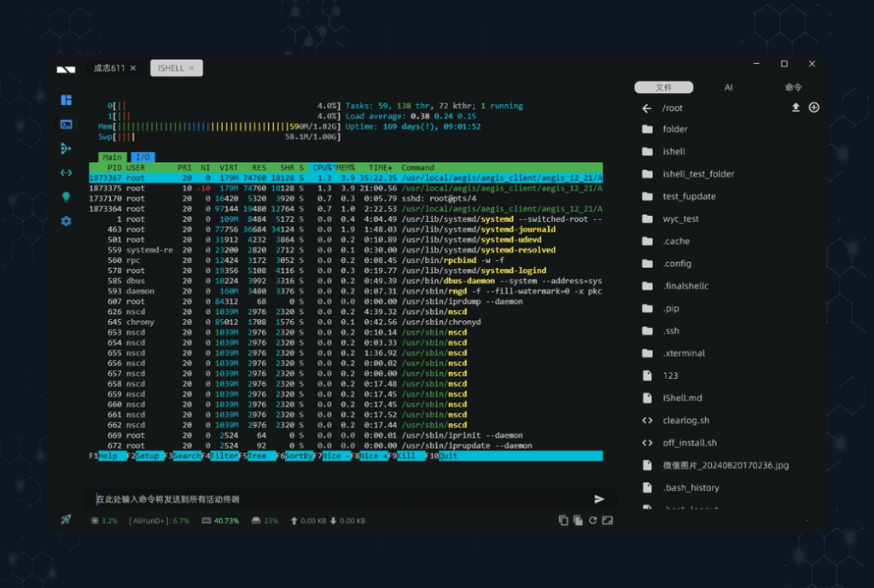Open the AI tab in right panel

[x=729, y=87]
